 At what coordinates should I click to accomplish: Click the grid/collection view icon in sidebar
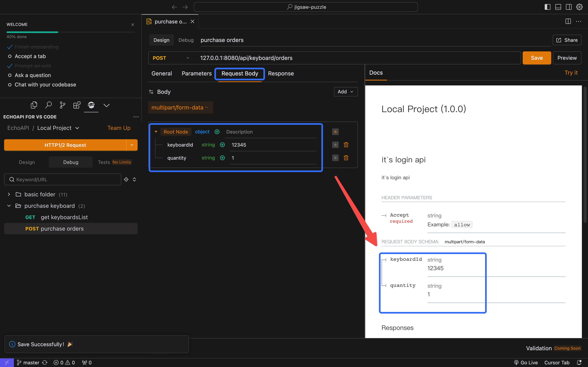tap(77, 105)
